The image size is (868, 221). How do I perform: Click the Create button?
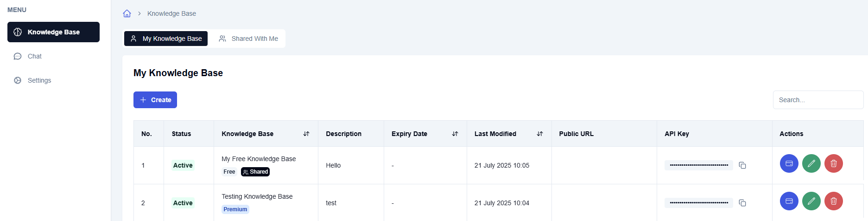pos(155,100)
